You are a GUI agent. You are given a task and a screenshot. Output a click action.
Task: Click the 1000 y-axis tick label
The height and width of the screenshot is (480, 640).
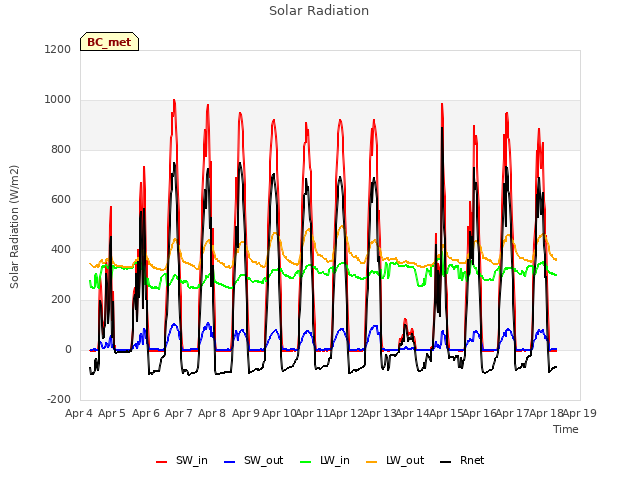tap(58, 100)
